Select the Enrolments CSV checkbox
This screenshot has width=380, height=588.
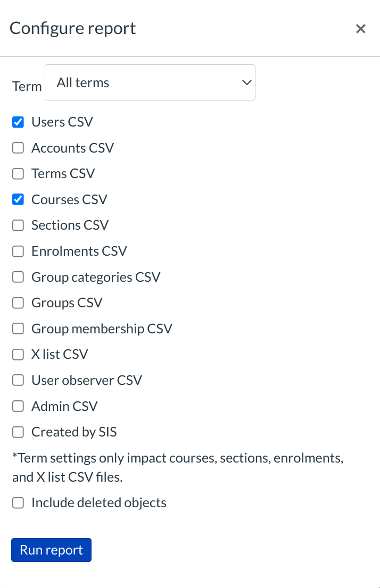(18, 251)
